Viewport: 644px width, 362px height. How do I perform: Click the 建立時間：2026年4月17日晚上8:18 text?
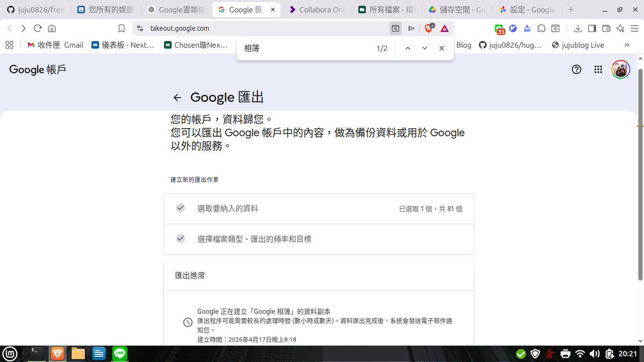[247, 339]
